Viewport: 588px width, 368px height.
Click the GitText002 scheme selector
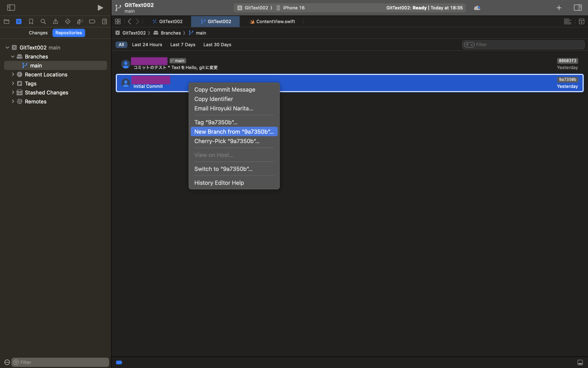[x=253, y=8]
